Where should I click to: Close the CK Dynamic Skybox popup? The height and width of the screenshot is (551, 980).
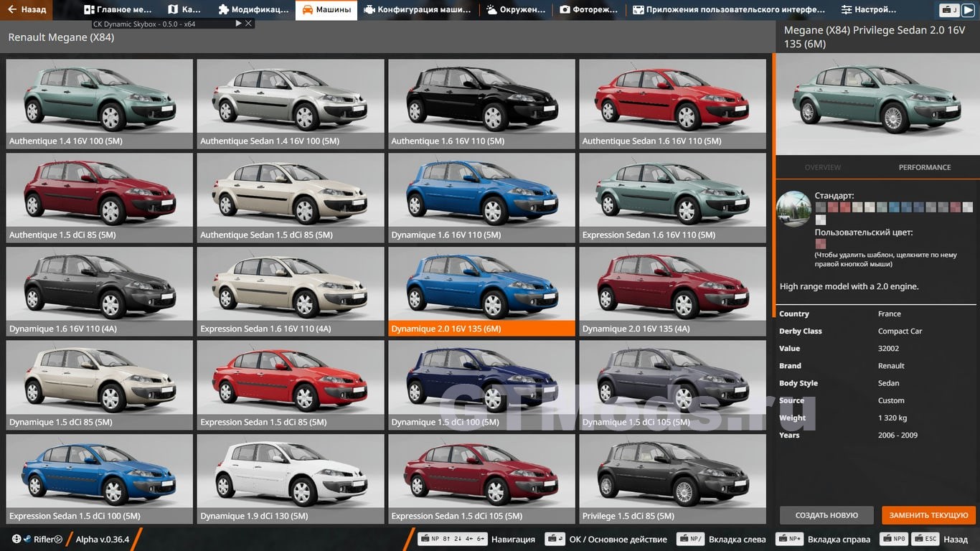248,24
